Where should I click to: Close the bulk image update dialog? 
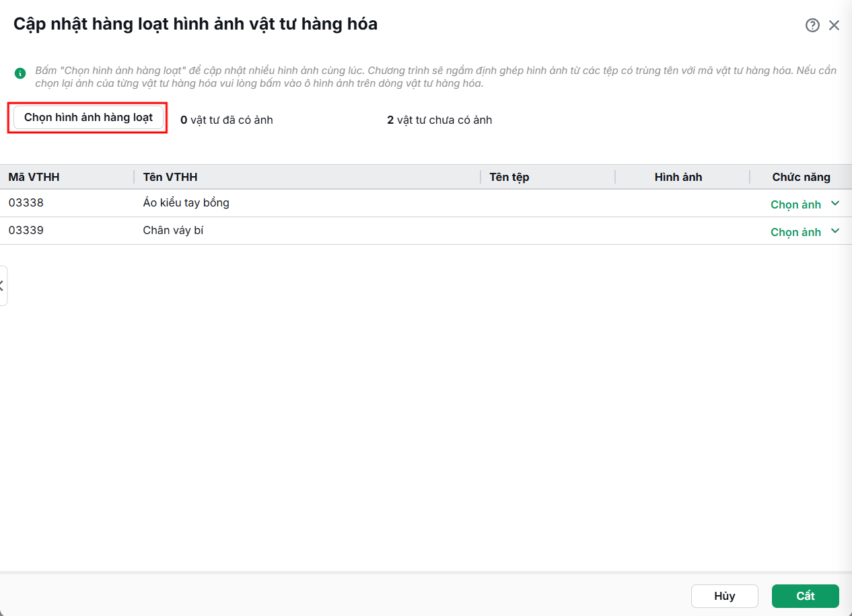[835, 26]
